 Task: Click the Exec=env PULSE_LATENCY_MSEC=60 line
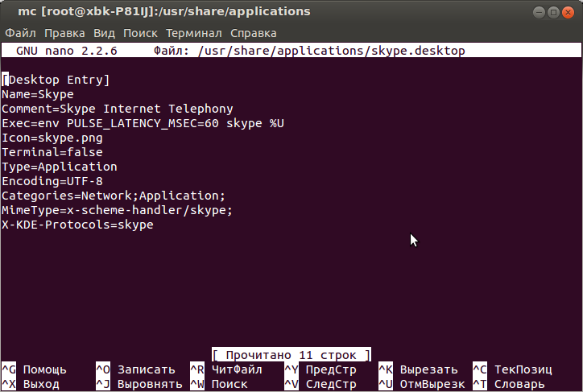click(143, 123)
